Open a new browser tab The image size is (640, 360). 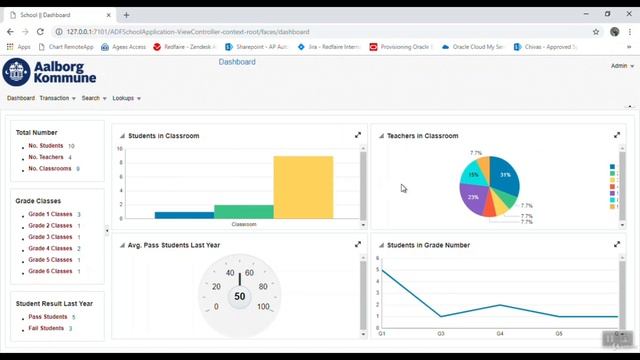(x=126, y=15)
